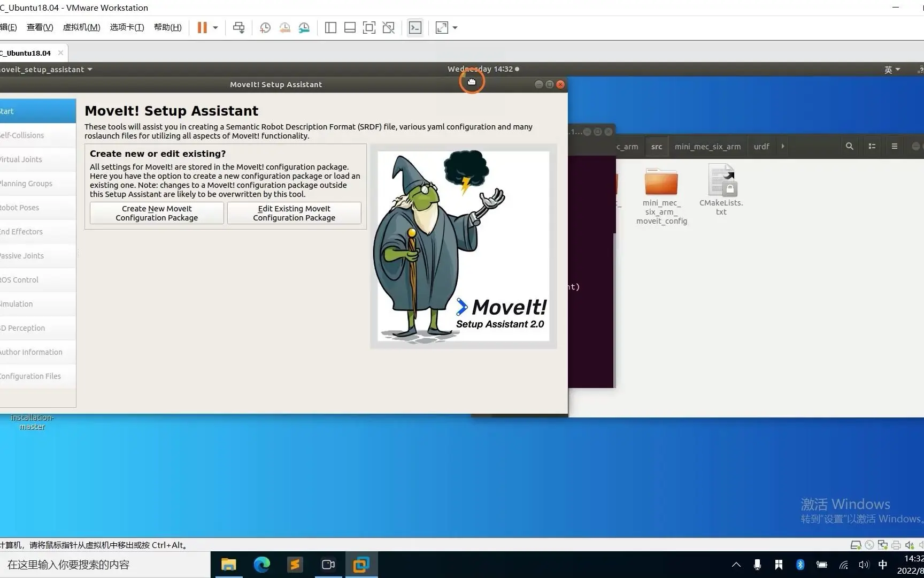The width and height of the screenshot is (924, 578).
Task: Open the snapshot manager icon
Action: pos(304,28)
